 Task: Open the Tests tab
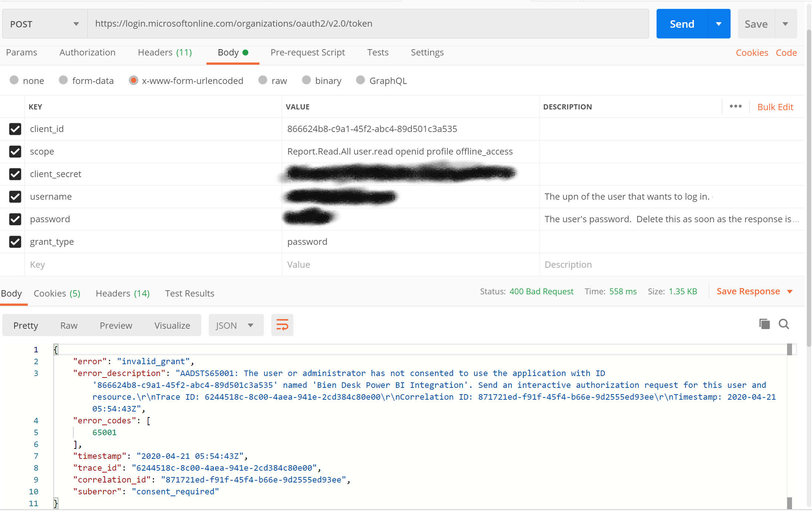(378, 53)
